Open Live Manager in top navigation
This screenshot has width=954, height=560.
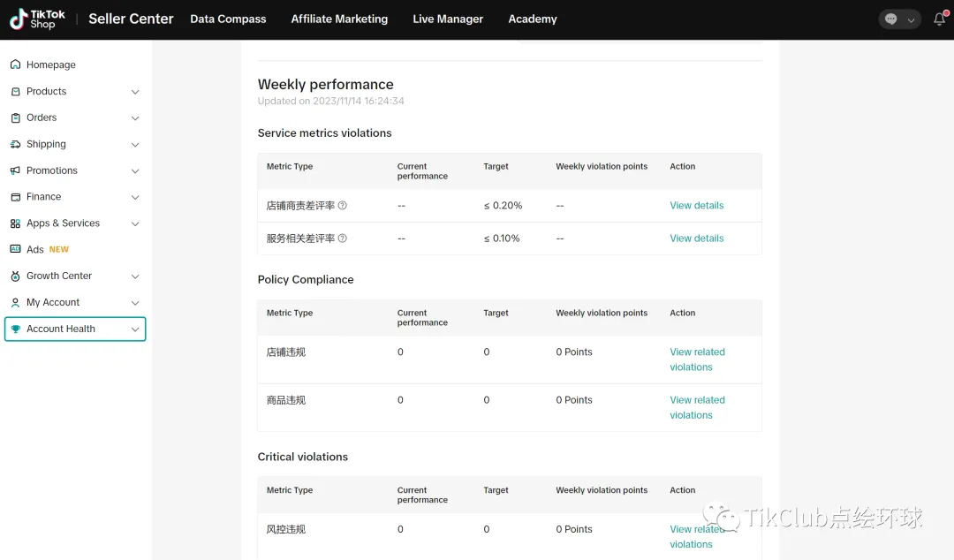[x=448, y=19]
